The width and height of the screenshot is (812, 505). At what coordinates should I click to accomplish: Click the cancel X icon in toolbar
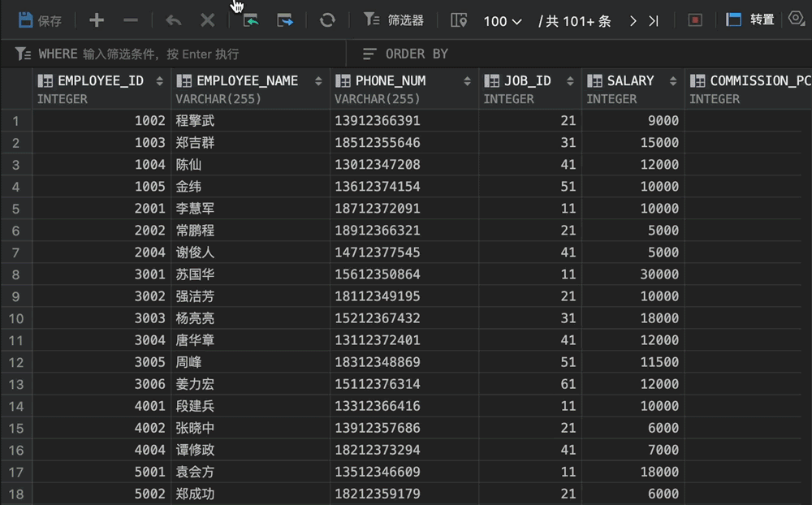(x=207, y=20)
